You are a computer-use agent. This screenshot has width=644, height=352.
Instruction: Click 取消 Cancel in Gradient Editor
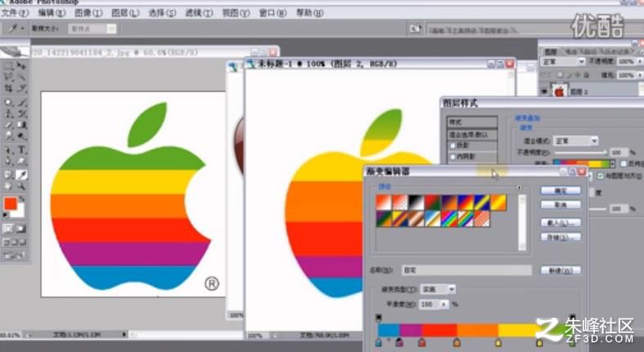point(561,205)
